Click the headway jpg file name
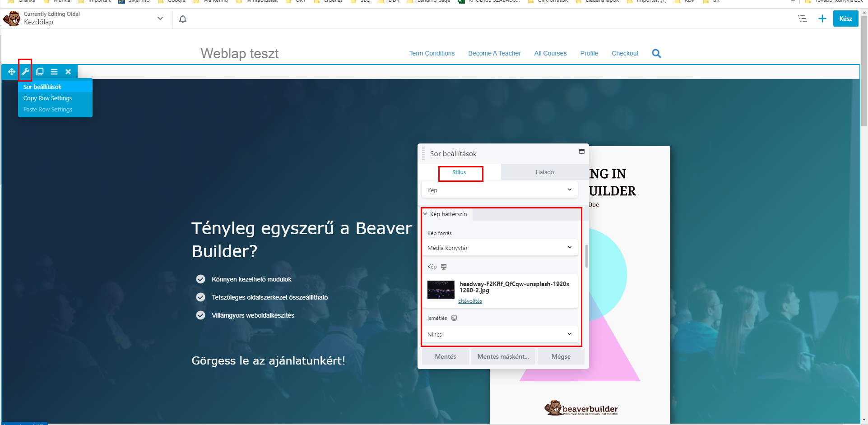 point(515,287)
